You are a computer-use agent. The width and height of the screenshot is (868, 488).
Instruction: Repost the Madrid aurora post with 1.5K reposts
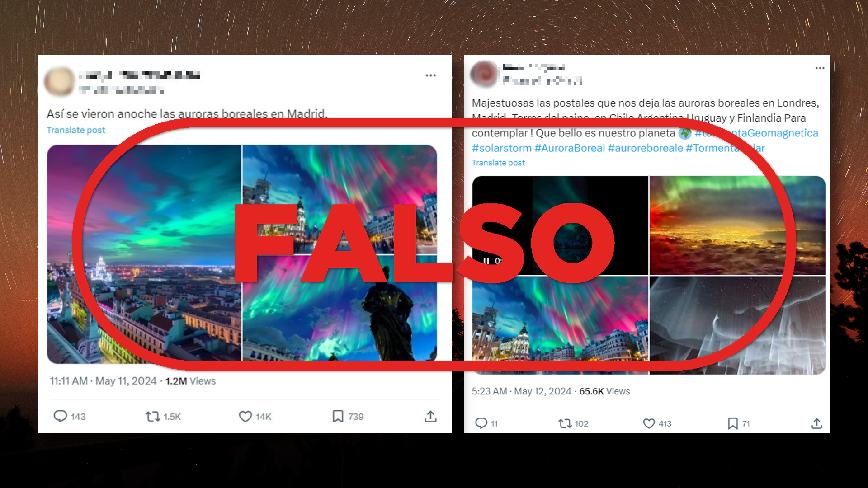click(x=153, y=416)
